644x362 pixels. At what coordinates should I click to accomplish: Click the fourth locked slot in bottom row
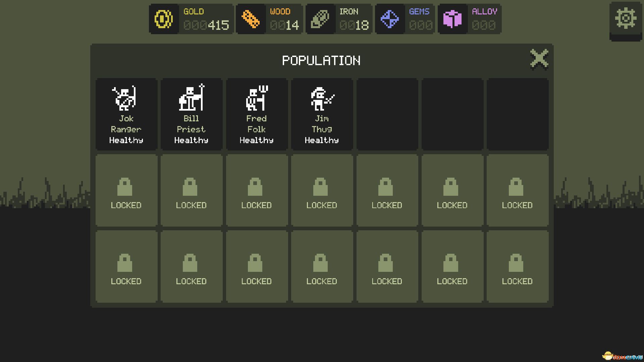[x=322, y=266]
